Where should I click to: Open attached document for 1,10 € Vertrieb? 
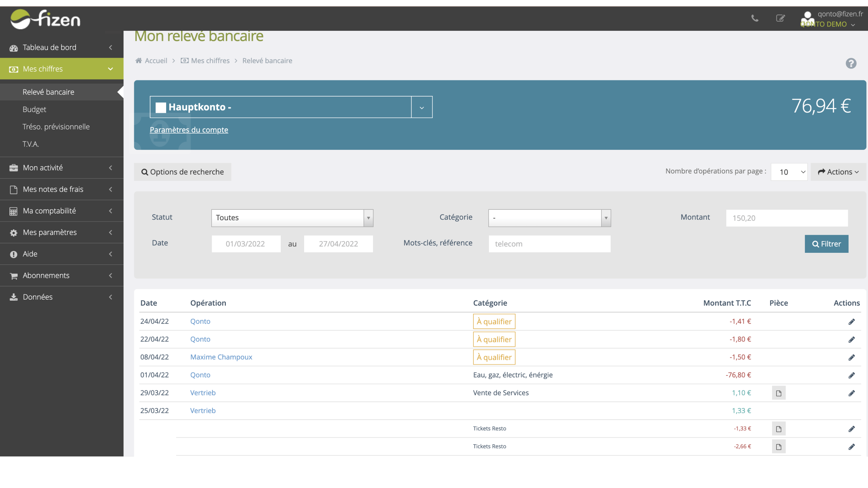click(x=778, y=393)
